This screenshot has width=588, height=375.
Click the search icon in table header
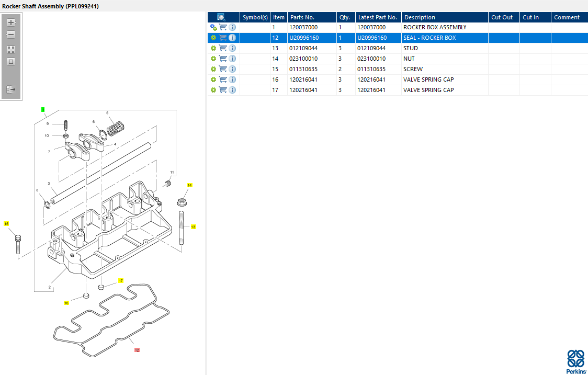(x=221, y=17)
